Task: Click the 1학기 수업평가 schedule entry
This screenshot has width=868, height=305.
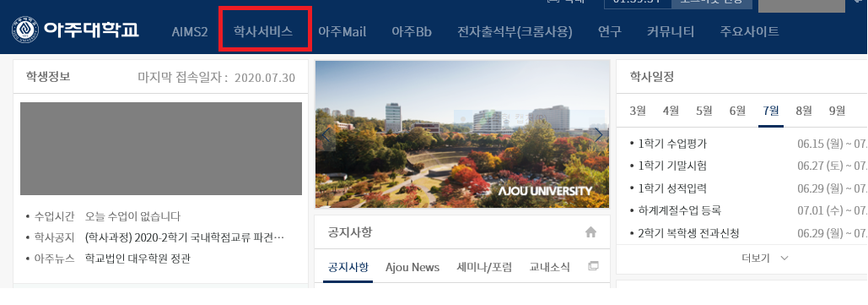Action: (672, 144)
